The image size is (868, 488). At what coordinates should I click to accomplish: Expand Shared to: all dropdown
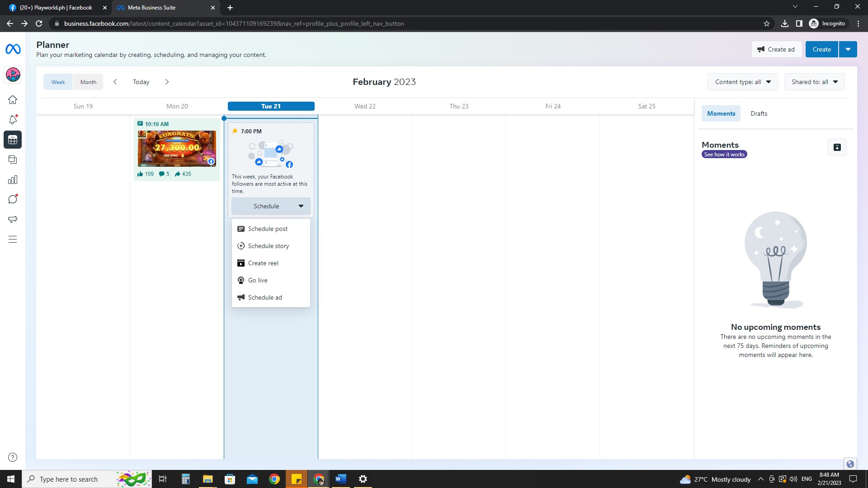click(x=814, y=82)
